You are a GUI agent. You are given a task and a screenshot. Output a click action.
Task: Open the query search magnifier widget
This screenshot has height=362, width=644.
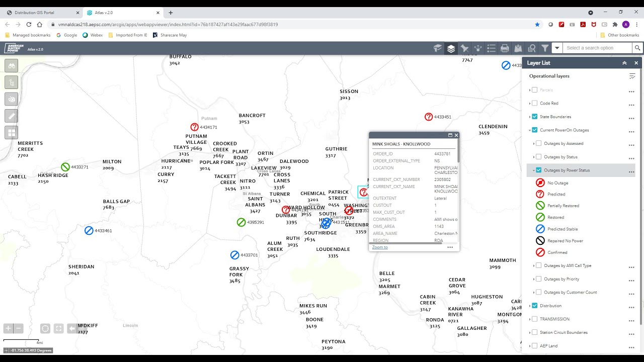pos(532,48)
